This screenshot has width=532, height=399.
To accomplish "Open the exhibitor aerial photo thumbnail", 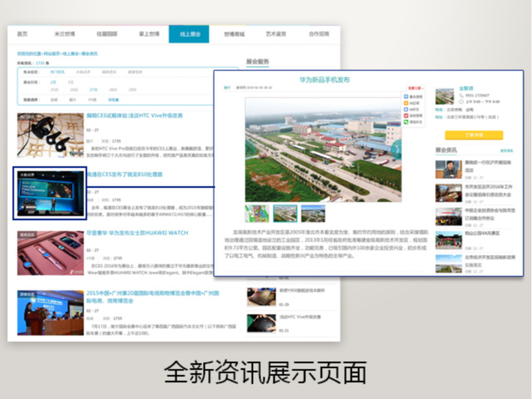I will pyautogui.click(x=445, y=96).
